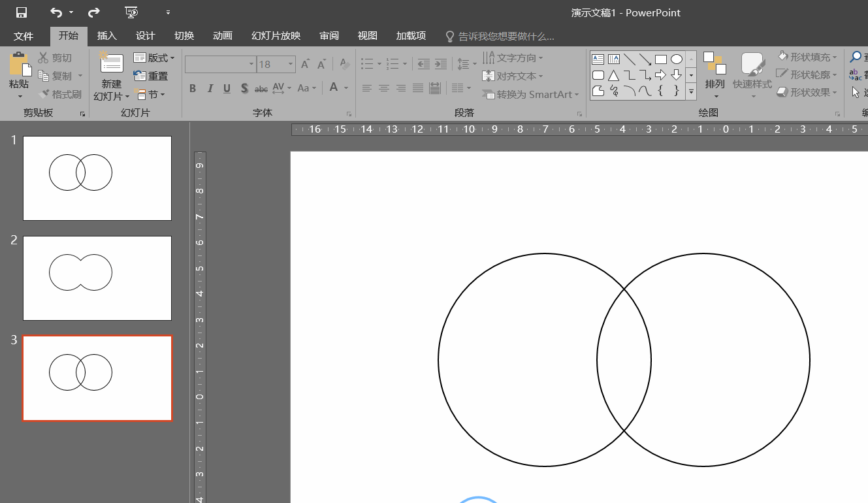Viewport: 868px width, 503px height.
Task: Choose the right arrow shape
Action: (x=661, y=75)
